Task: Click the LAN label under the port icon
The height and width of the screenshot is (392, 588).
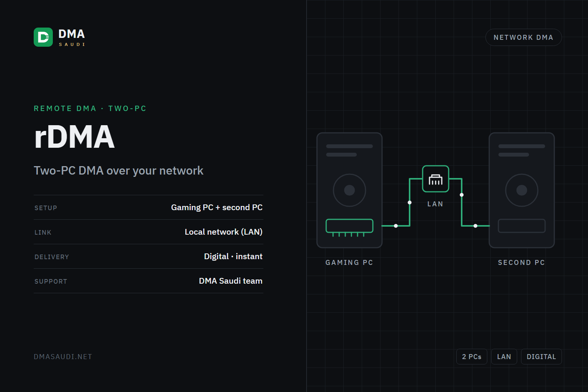Action: 435,204
